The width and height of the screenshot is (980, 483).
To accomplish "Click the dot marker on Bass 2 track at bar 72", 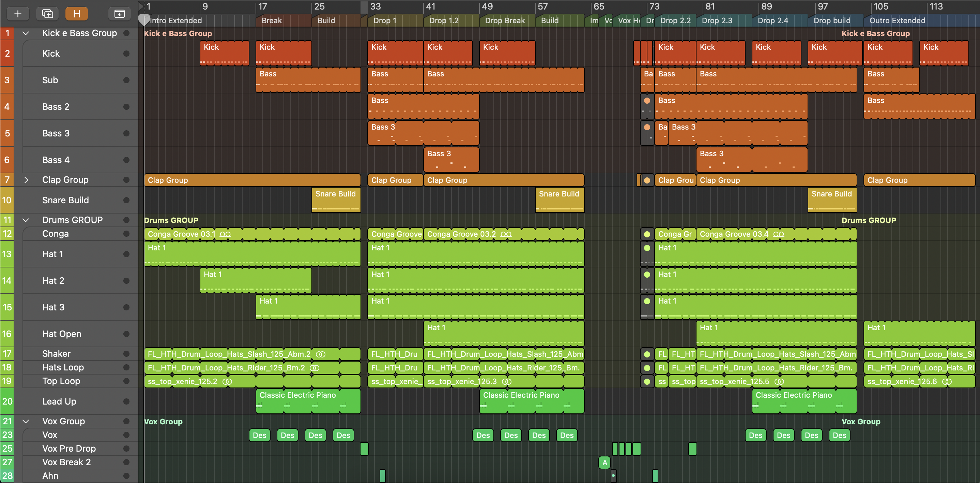I will click(x=647, y=101).
